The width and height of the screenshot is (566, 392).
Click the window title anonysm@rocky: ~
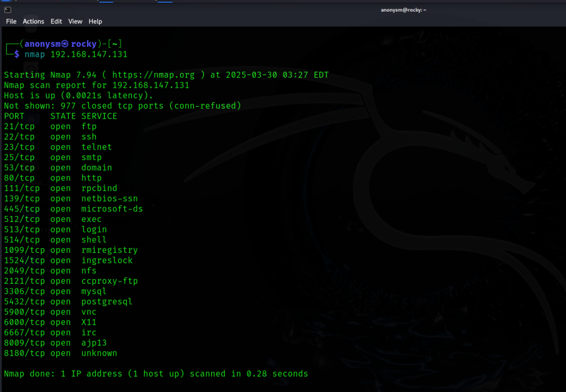point(403,10)
